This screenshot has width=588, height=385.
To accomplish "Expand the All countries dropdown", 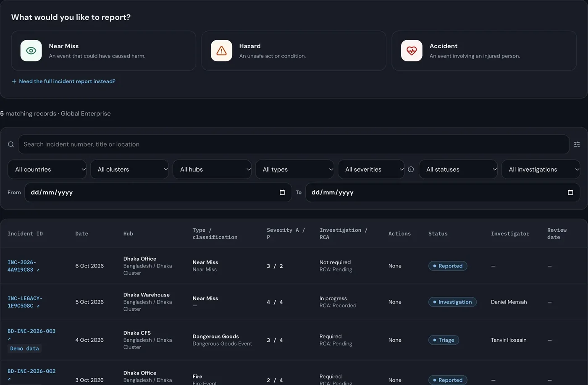I will click(x=47, y=169).
